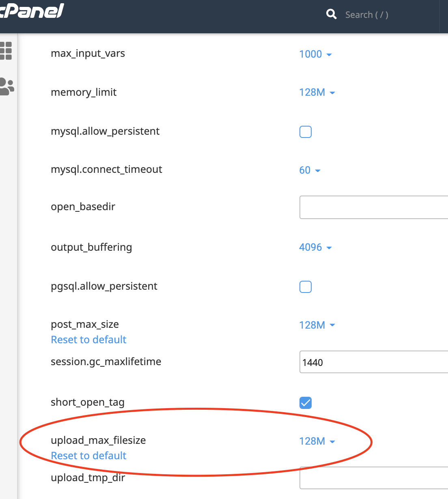Screen dimensions: 448x499
Task: Enable pgsql.allow_persistent
Action: click(x=306, y=287)
